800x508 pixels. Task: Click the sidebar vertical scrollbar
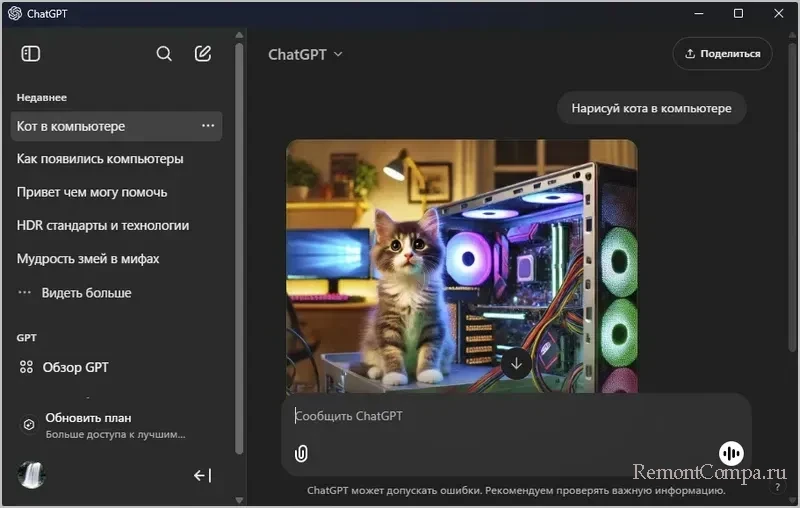coord(239,250)
